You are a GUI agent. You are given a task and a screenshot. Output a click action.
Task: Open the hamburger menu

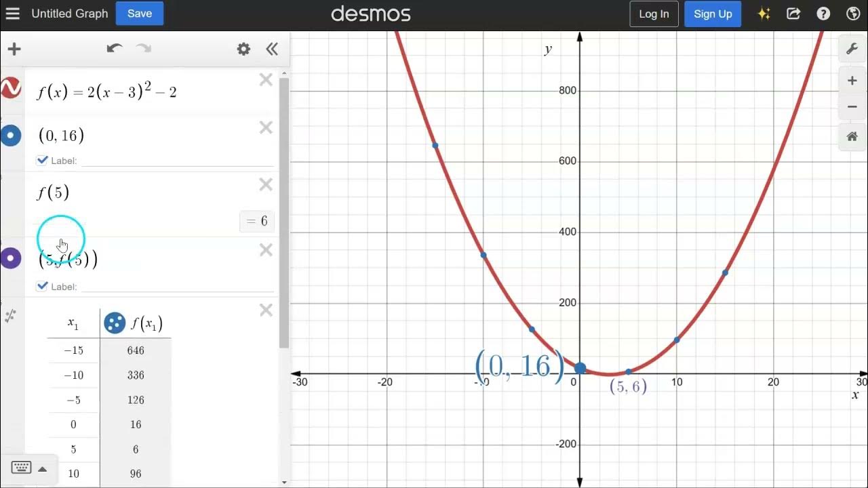pos(12,14)
